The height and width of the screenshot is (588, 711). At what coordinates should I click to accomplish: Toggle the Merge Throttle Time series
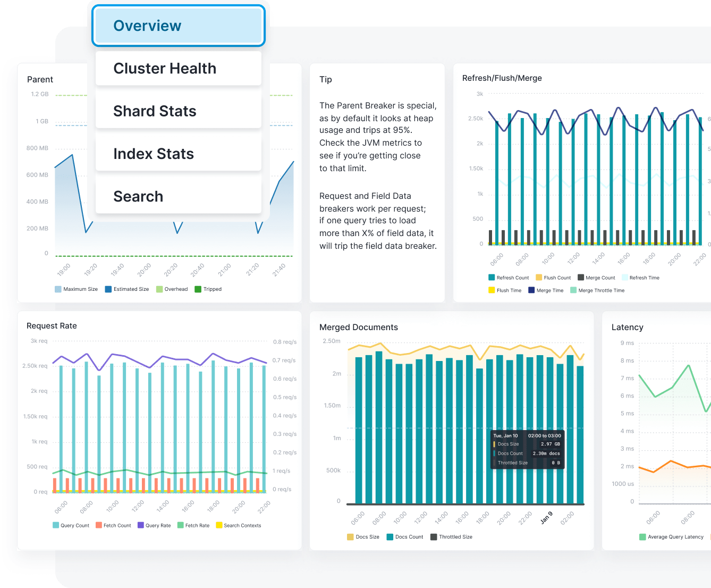pos(597,290)
